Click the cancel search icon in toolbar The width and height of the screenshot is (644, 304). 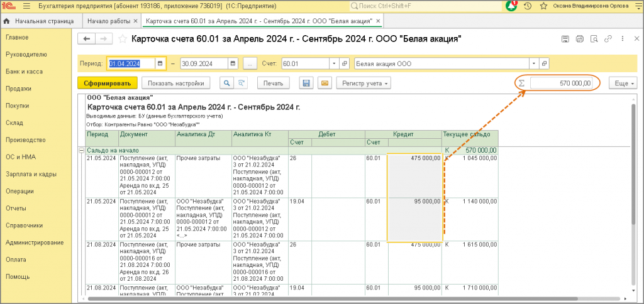(241, 84)
